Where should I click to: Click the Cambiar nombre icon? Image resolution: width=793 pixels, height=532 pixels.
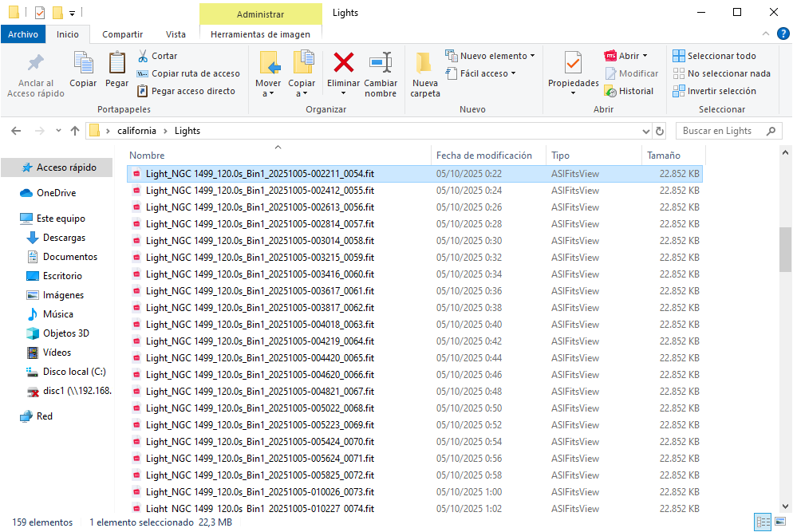click(x=381, y=63)
